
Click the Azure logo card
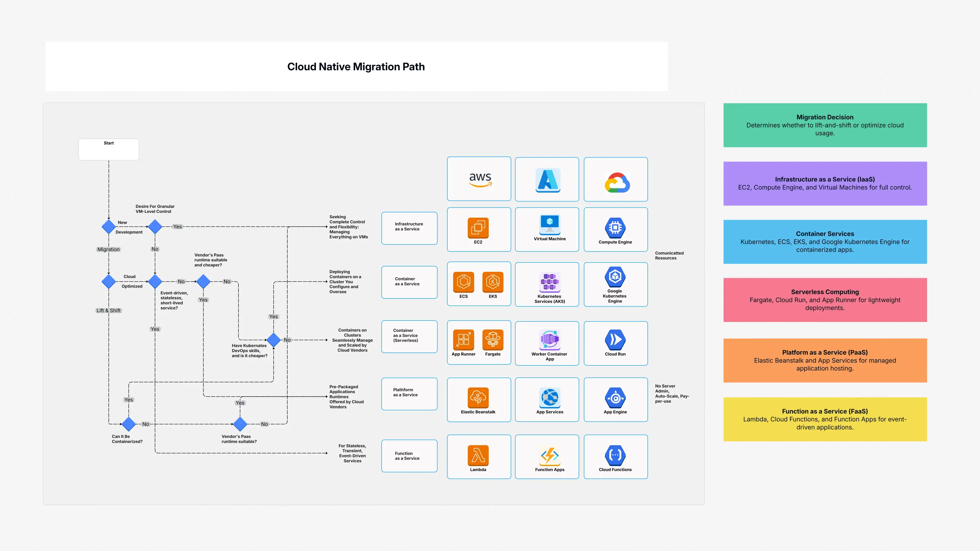click(x=547, y=179)
